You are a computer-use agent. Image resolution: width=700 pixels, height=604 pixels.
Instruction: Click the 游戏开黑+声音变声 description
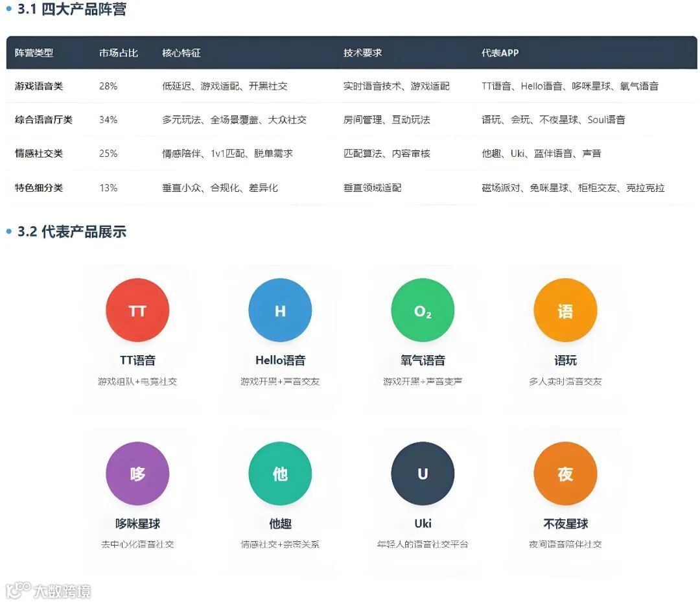click(x=423, y=382)
